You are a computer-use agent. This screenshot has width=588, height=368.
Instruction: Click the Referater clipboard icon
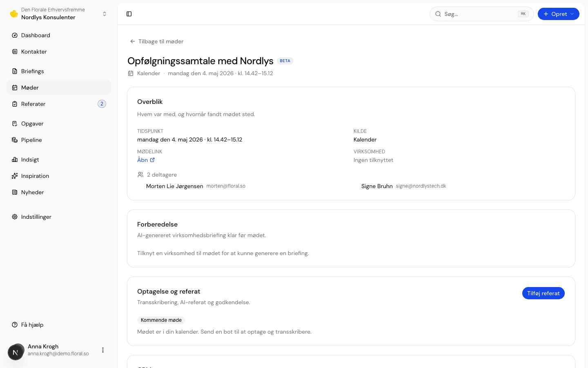(15, 104)
